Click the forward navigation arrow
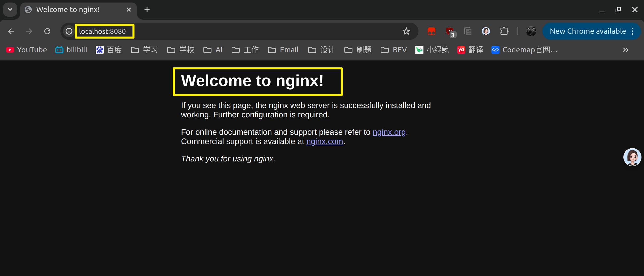644x276 pixels. point(29,31)
